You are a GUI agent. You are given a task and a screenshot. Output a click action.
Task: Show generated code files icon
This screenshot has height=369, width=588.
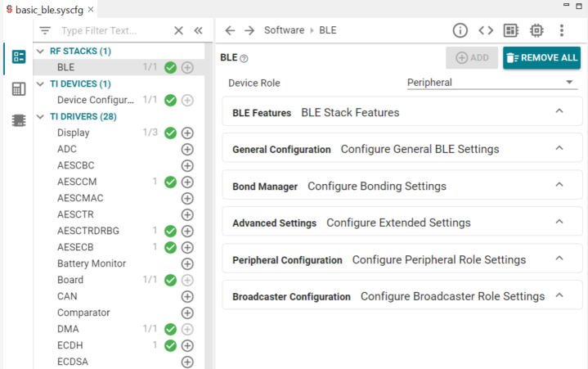click(486, 30)
